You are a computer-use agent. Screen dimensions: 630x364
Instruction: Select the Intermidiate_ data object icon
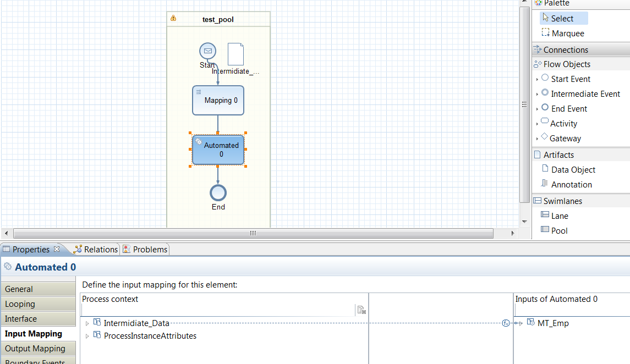[x=235, y=54]
